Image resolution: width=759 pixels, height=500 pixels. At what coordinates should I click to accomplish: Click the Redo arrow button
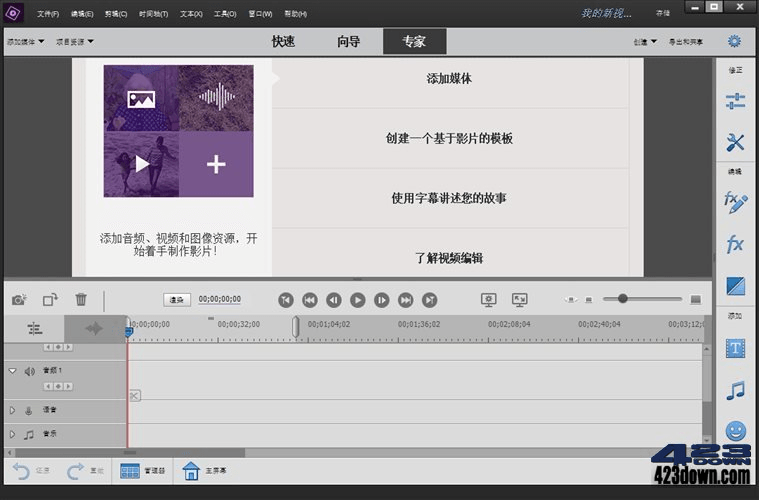[75, 470]
